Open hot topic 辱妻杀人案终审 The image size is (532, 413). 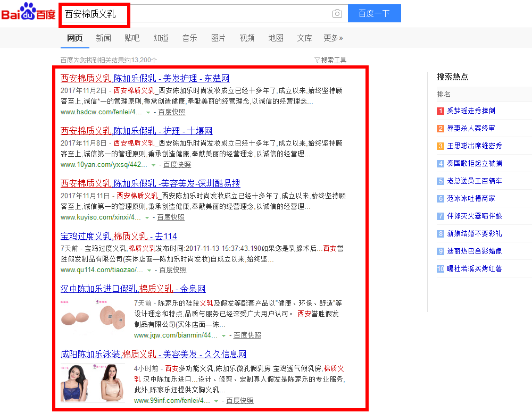click(471, 129)
